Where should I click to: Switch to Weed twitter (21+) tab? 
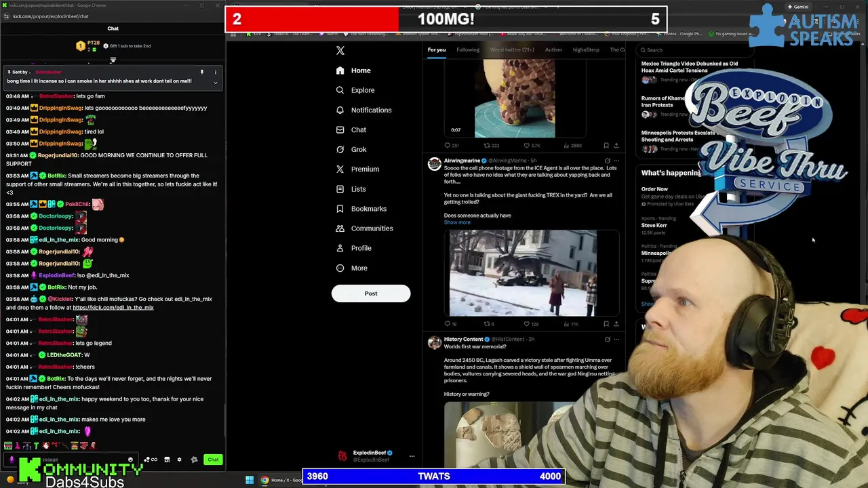[x=512, y=49]
